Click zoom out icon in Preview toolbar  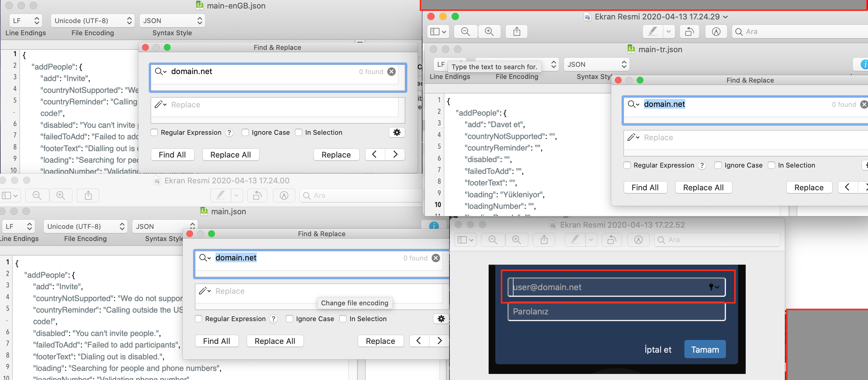(x=465, y=32)
